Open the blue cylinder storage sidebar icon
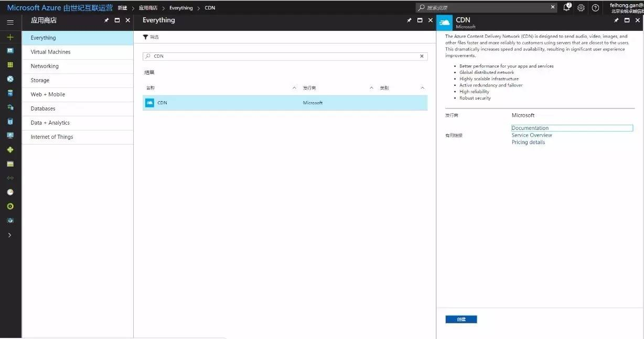This screenshot has height=339, width=644. (10, 122)
